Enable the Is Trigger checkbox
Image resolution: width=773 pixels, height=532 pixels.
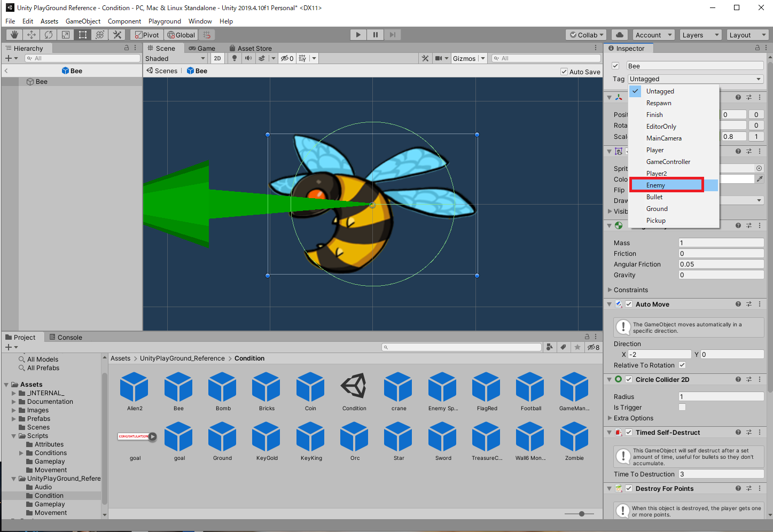tap(682, 408)
